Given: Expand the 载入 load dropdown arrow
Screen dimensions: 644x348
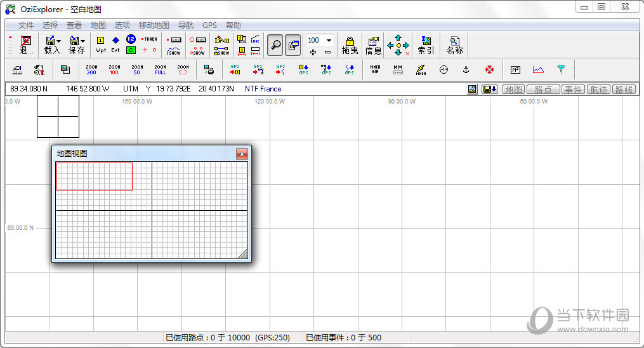Looking at the screenshot, I should (x=59, y=41).
